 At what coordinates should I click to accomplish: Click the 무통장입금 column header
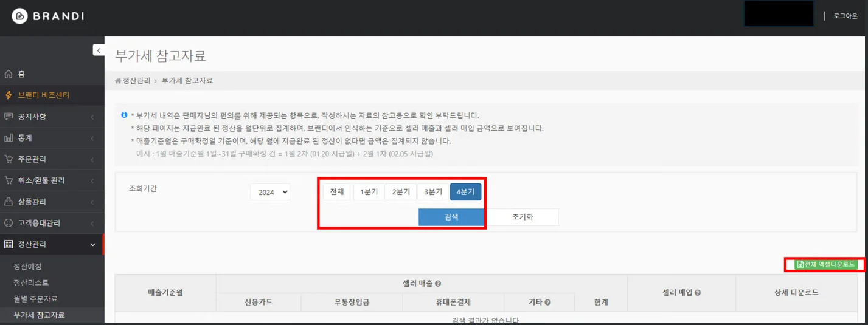click(x=352, y=302)
